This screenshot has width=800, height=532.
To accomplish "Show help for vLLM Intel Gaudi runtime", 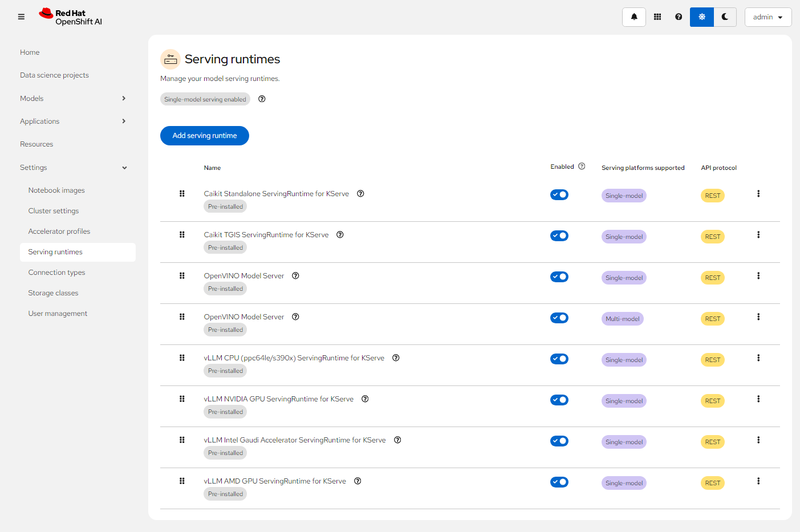I will (x=397, y=440).
